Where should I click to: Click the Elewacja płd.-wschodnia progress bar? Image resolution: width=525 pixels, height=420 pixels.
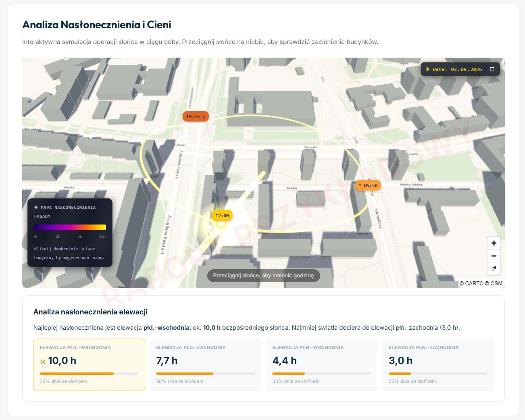89,374
